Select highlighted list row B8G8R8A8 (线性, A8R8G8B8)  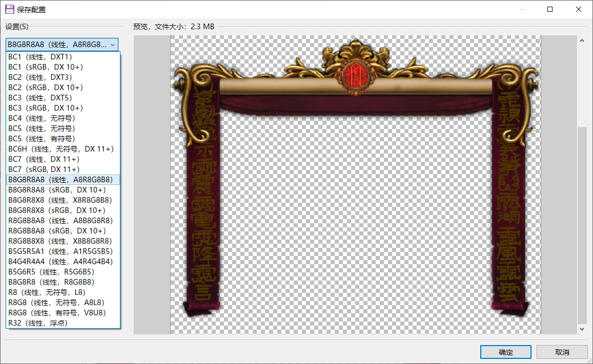[63, 179]
